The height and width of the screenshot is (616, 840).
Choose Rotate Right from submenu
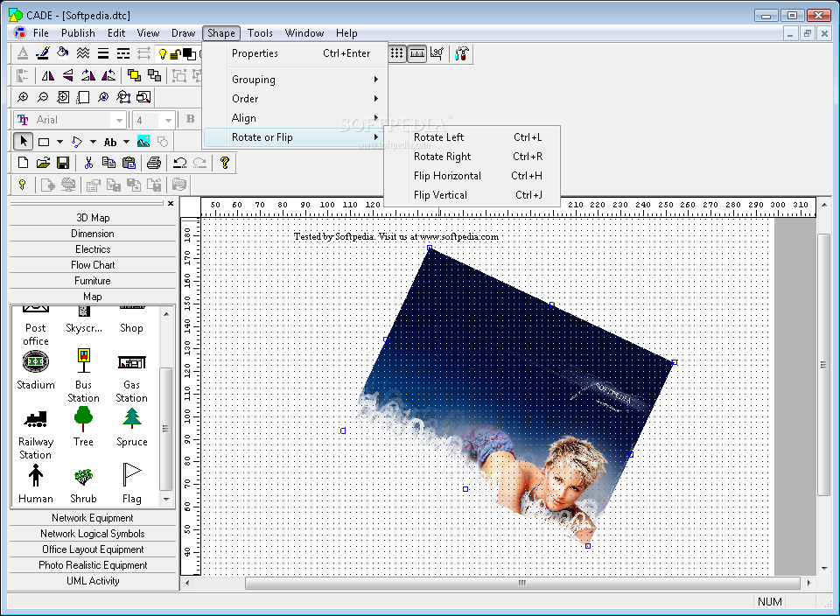(472, 157)
